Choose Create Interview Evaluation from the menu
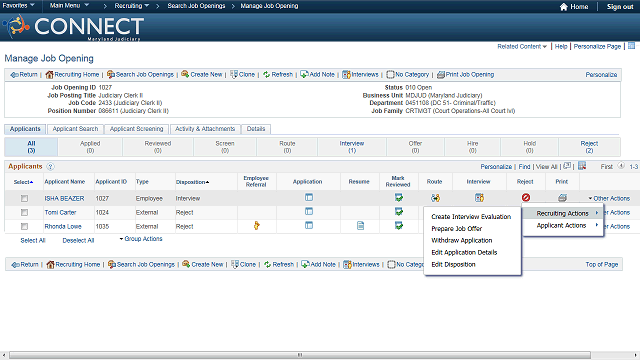 click(471, 217)
